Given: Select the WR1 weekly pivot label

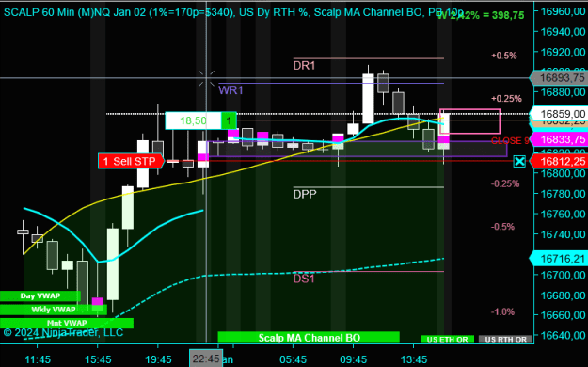Looking at the screenshot, I should point(230,90).
